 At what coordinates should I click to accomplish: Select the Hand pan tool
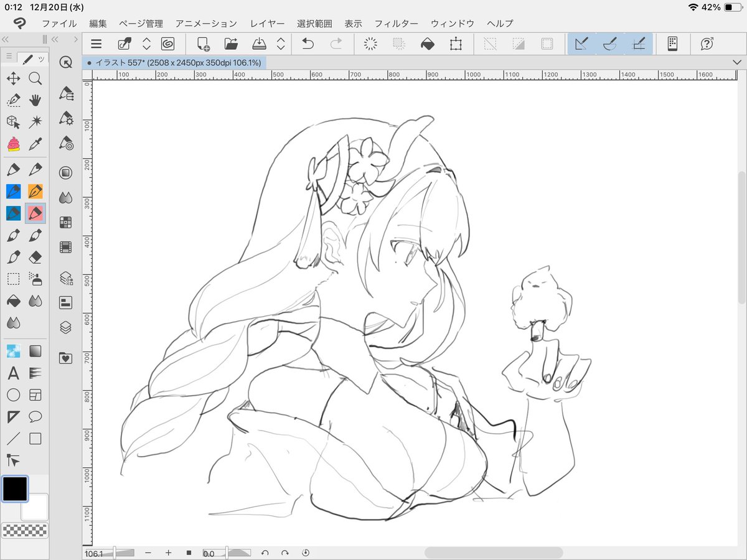click(35, 100)
